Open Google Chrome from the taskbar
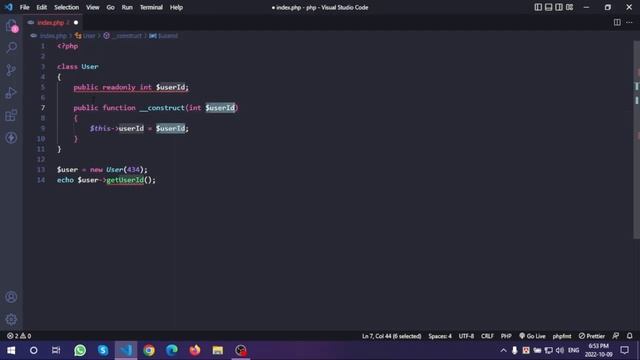 pos(149,350)
